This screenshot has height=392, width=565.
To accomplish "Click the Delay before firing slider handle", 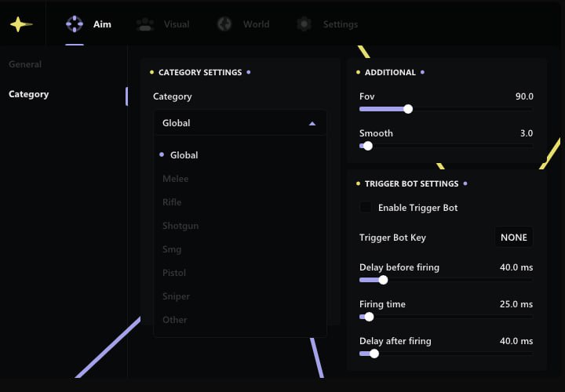I will click(383, 280).
